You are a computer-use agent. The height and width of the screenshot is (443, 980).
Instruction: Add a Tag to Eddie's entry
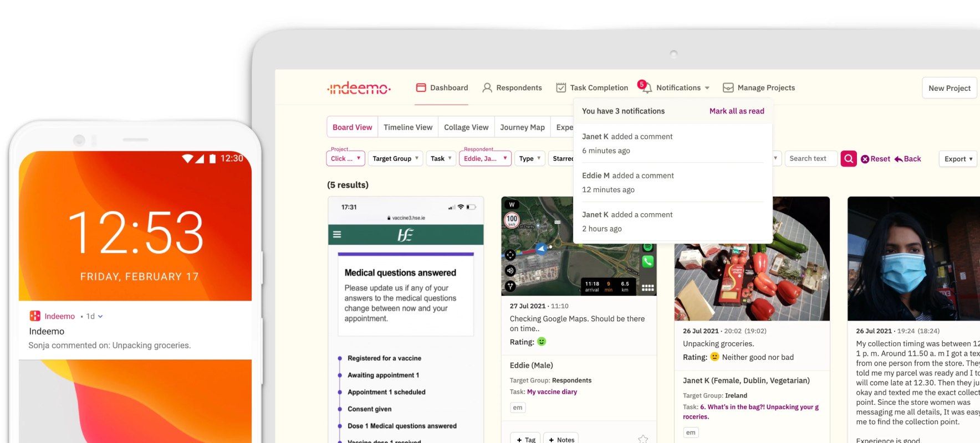[x=525, y=439]
